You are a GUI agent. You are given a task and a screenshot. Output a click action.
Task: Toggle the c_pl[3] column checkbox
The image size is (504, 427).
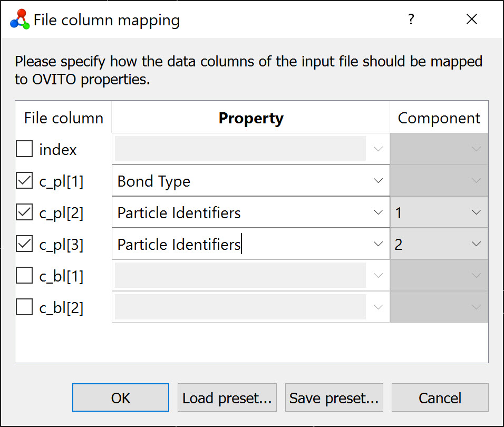click(x=24, y=245)
